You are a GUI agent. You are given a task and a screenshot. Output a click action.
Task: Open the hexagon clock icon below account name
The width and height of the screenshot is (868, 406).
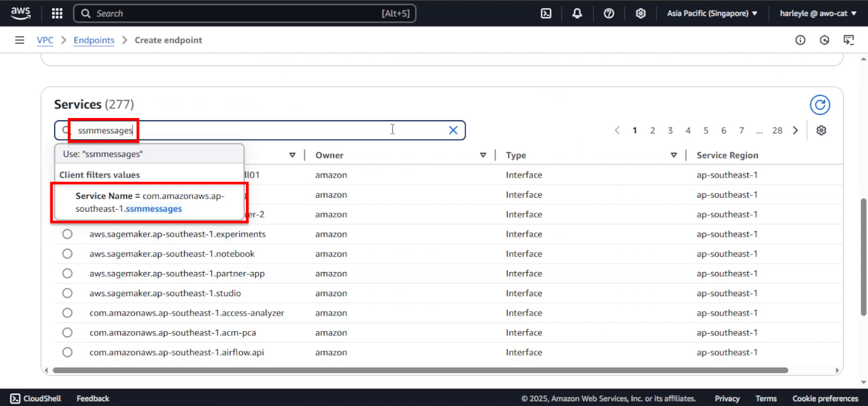coord(825,40)
